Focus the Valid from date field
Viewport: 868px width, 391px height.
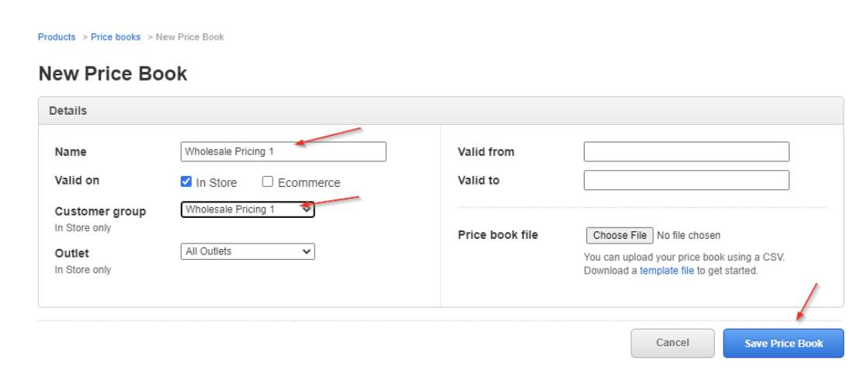[686, 152]
